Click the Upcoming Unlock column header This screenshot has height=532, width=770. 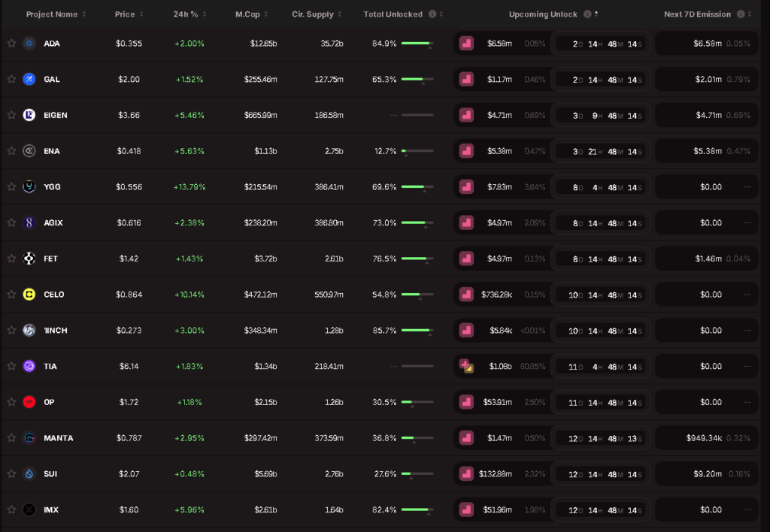(543, 14)
